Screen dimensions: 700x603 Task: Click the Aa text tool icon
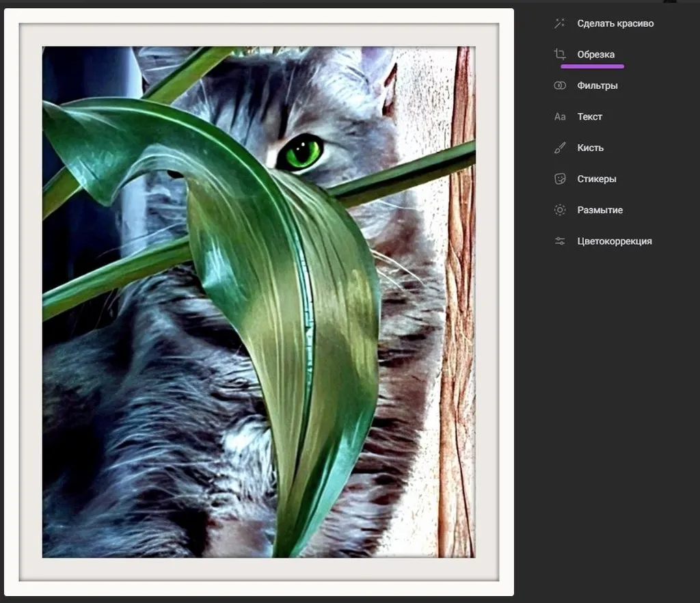[x=559, y=117]
